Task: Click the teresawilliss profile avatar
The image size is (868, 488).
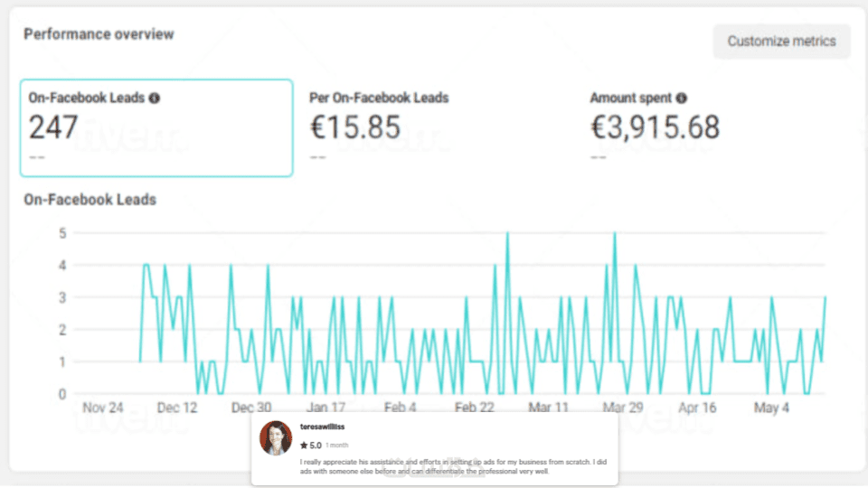Action: 275,438
